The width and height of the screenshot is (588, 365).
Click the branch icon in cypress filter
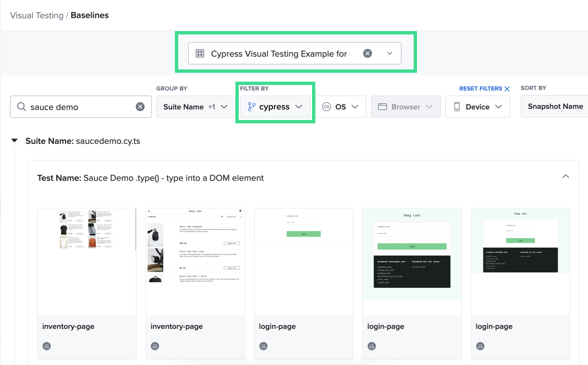tap(252, 107)
